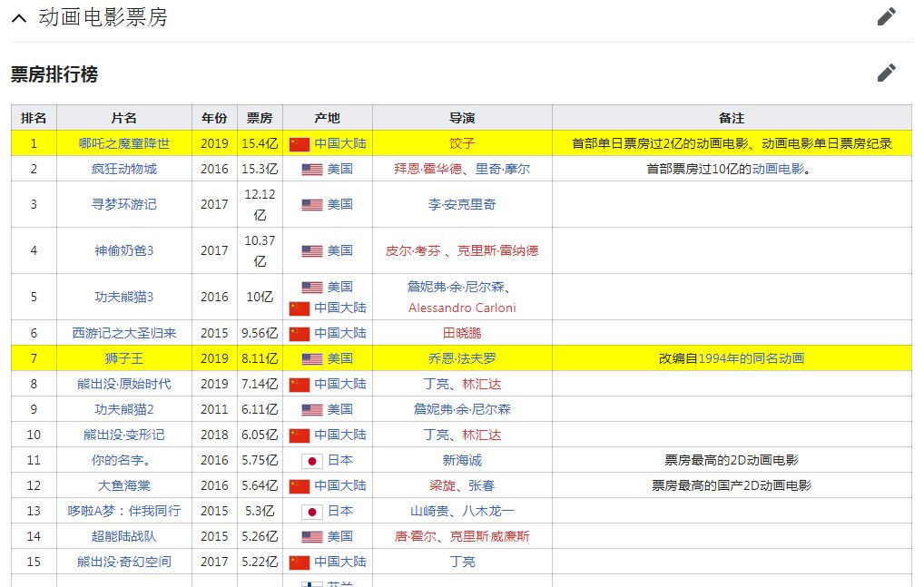
Task: Click the 排名 column header
Action: point(34,118)
